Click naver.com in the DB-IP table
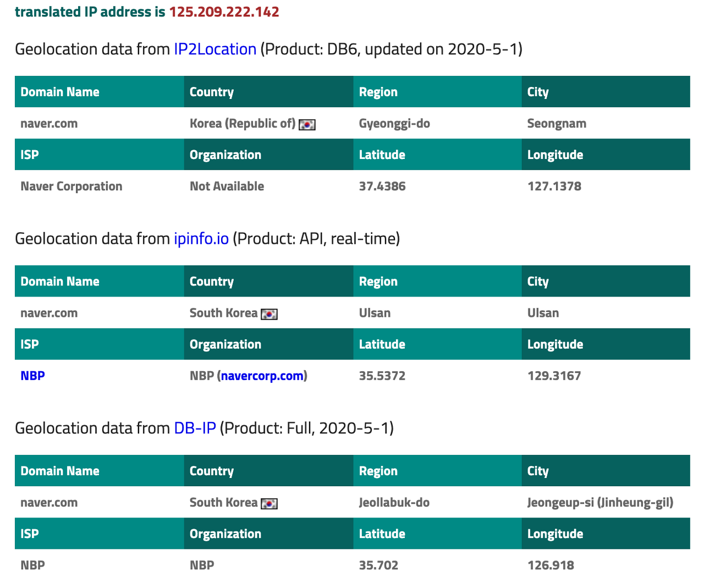The height and width of the screenshot is (588, 704). 49,502
